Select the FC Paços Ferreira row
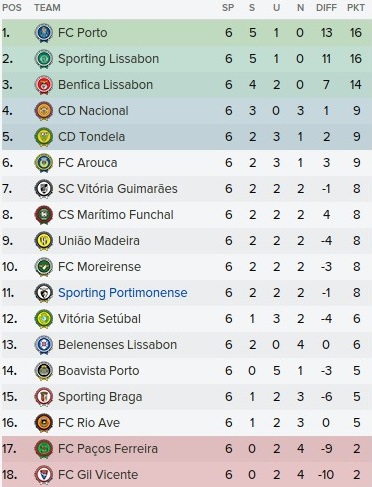The height and width of the screenshot is (487, 372). pos(187,449)
